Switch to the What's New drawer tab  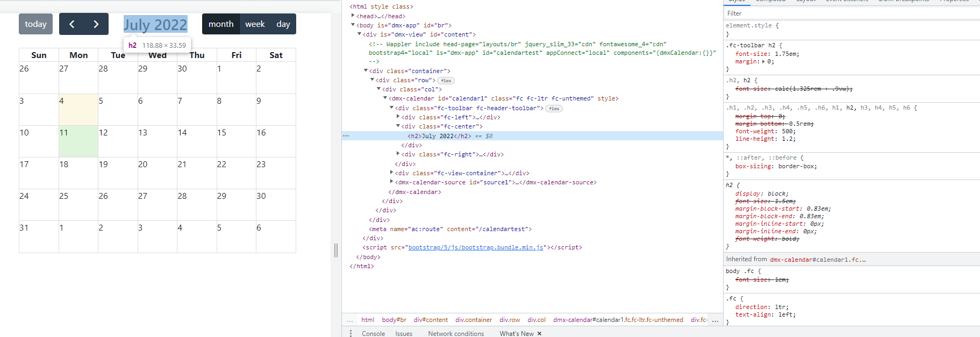[517, 334]
